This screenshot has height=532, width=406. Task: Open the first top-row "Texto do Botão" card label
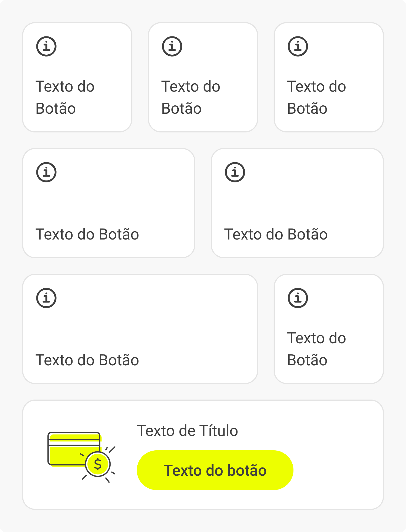point(65,97)
